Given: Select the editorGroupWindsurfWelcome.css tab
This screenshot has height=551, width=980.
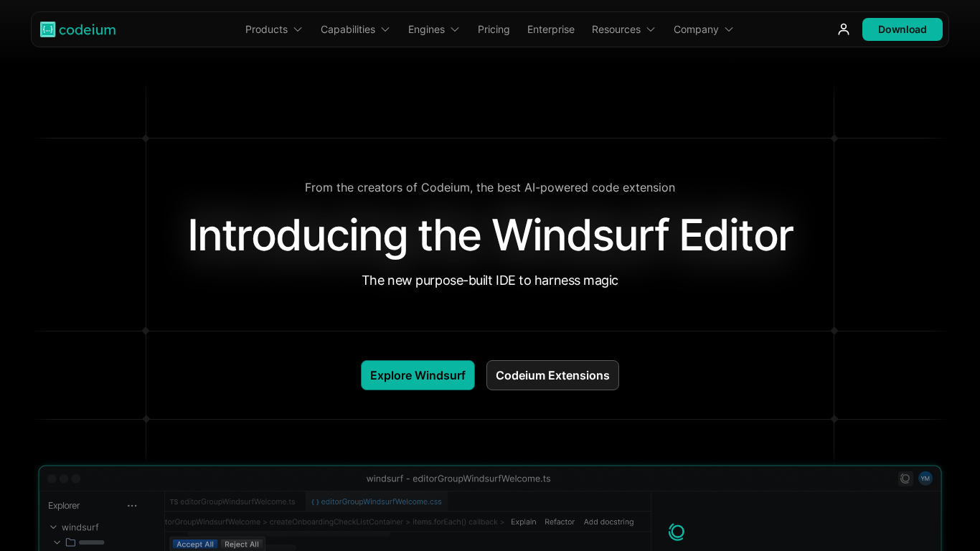Looking at the screenshot, I should click(377, 501).
